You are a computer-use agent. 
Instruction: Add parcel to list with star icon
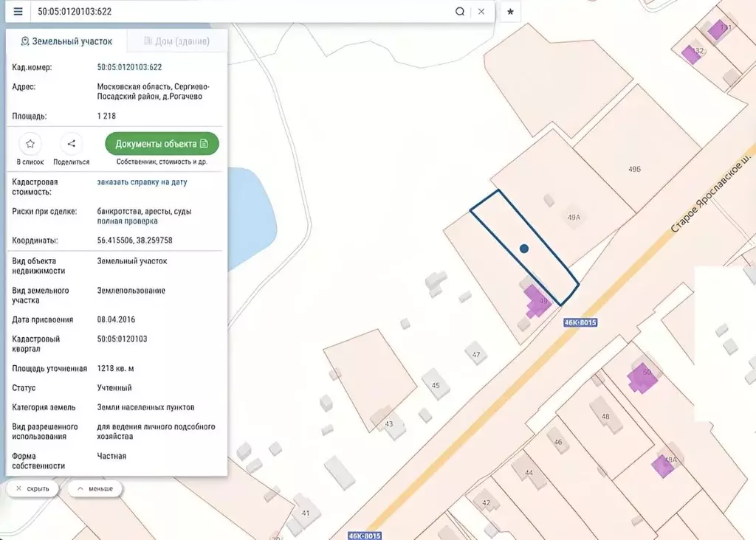click(30, 144)
